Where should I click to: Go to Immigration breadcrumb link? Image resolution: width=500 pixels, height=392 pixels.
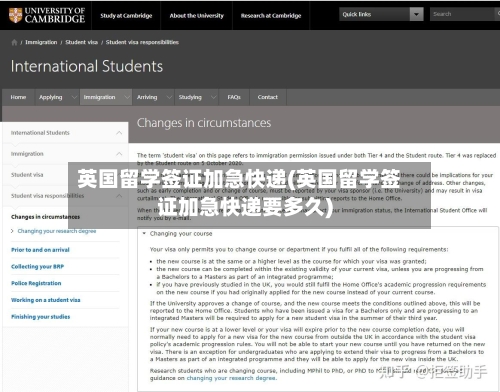click(41, 42)
